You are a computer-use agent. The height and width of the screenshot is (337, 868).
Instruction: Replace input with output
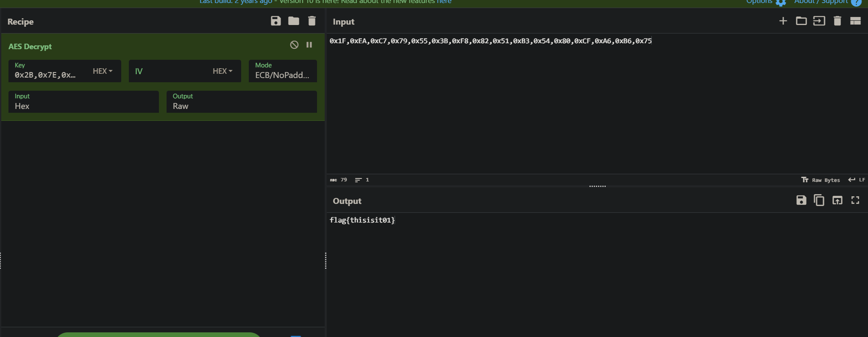[x=837, y=200]
